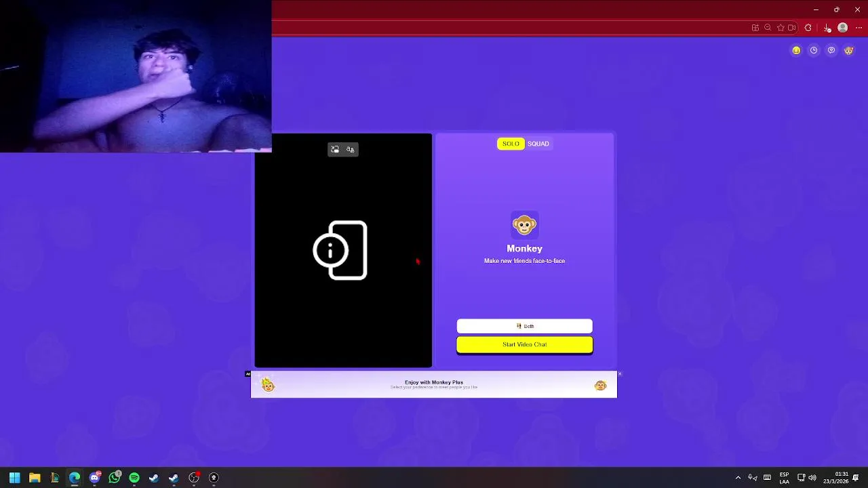The image size is (868, 488).
Task: Open the Windows Start menu
Action: click(x=15, y=478)
